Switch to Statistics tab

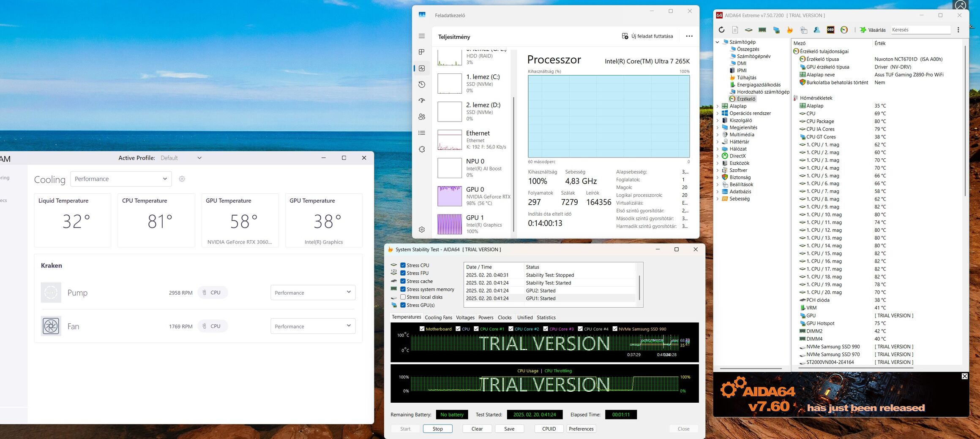(546, 317)
